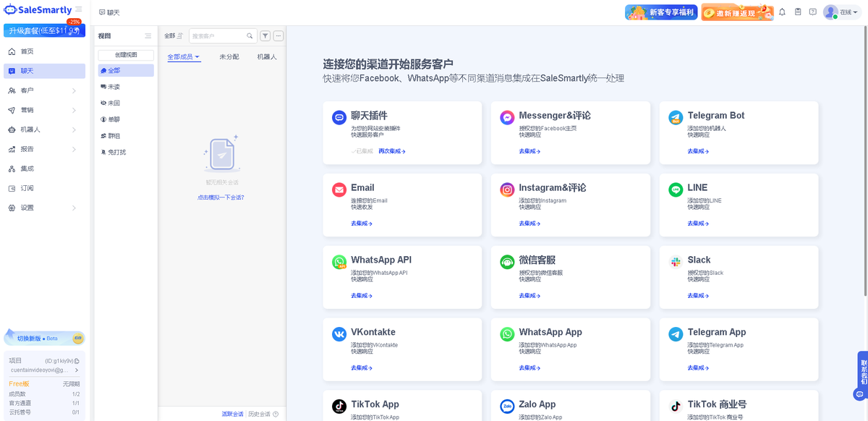
Task: Click 去集成 link under Email card
Action: 362,224
